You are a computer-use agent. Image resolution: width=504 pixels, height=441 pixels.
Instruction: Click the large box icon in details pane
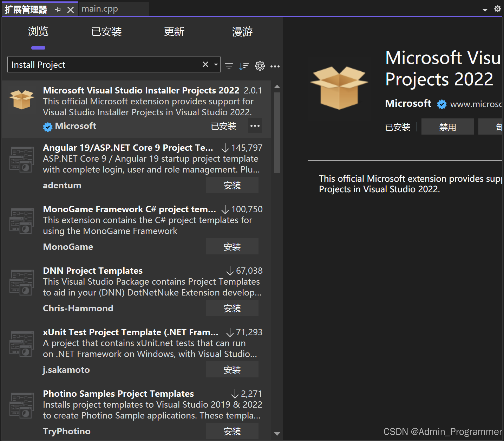(339, 87)
